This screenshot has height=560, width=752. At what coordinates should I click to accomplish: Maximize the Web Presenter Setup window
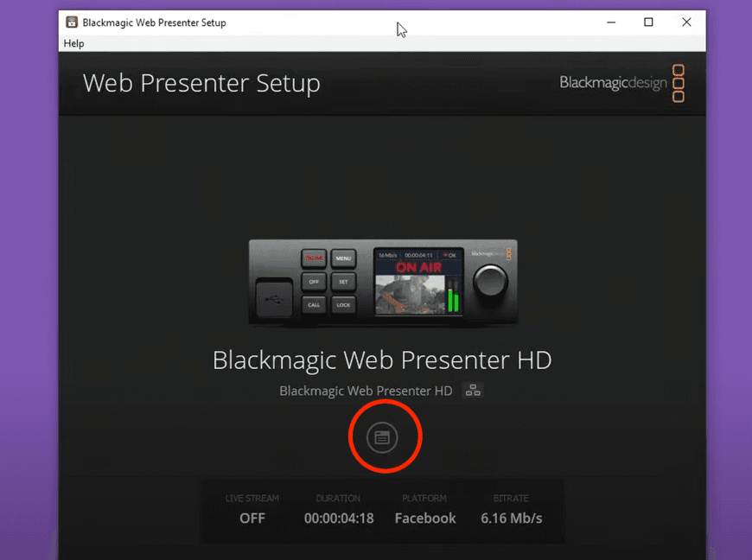[648, 22]
